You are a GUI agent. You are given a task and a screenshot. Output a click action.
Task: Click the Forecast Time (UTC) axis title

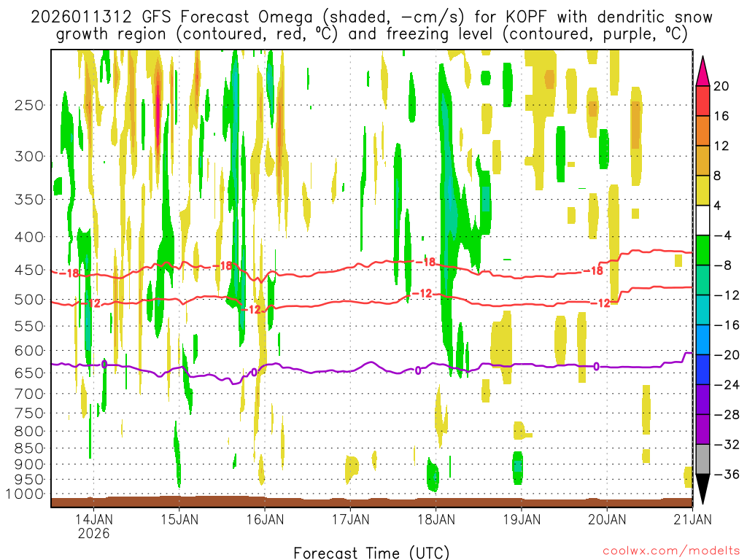371,552
